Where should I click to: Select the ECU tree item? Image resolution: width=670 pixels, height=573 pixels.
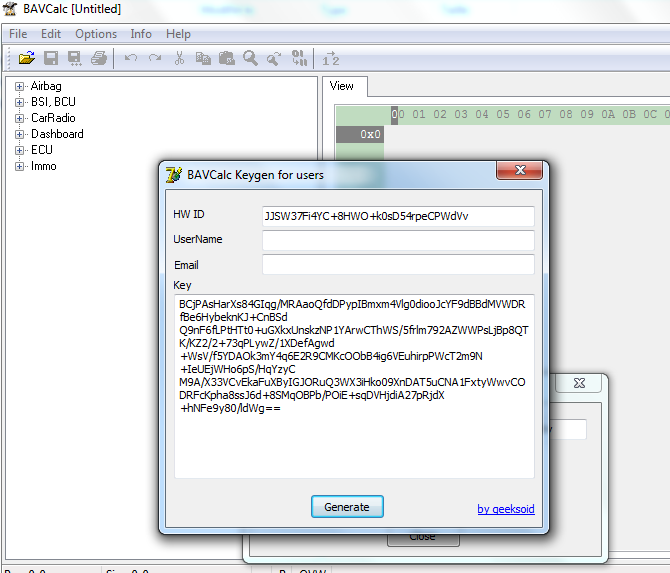tap(42, 150)
